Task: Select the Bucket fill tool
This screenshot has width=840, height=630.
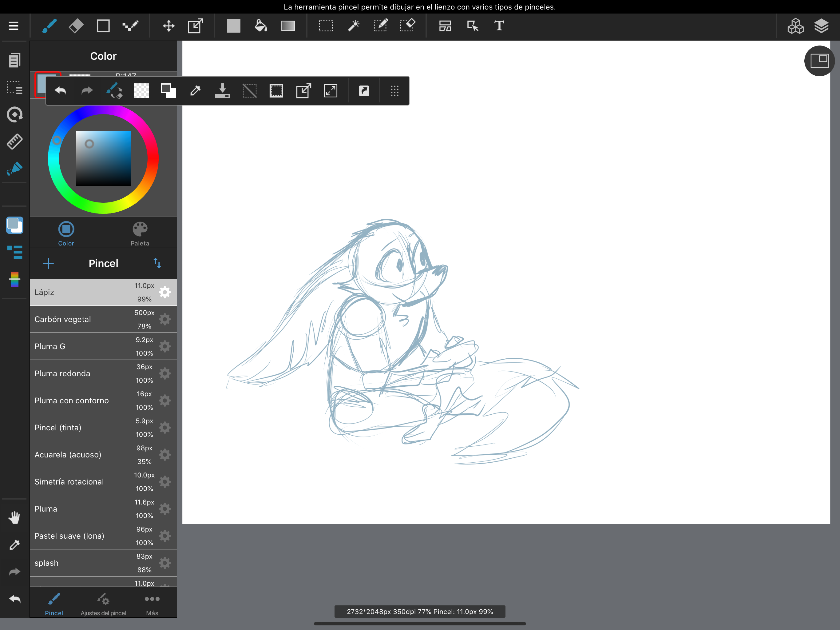Action: point(260,26)
